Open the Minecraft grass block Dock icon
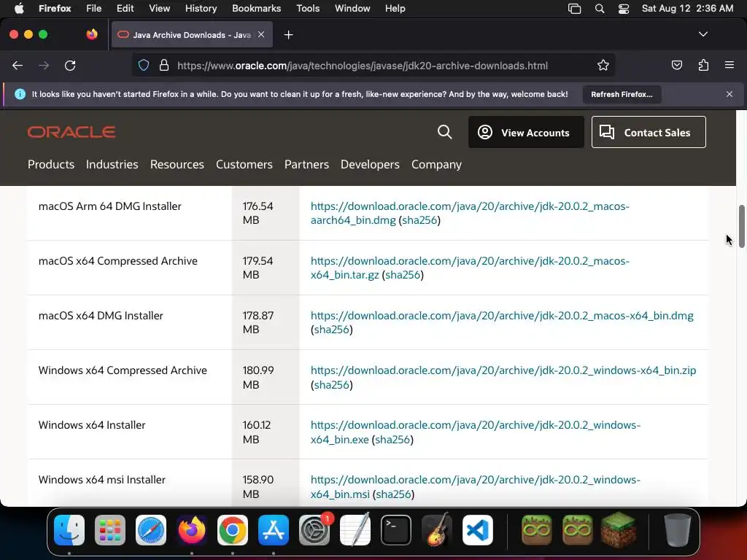Screen dimensions: 747x560 tap(619, 529)
